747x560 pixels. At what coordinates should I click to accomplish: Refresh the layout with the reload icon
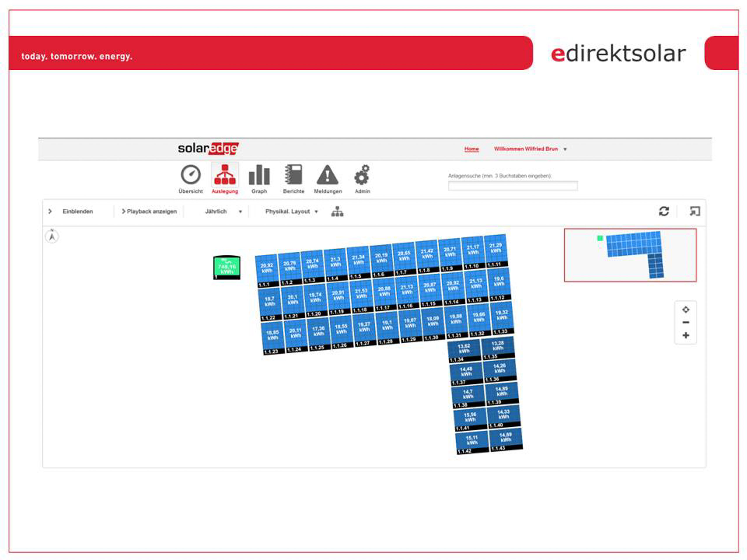tap(664, 211)
